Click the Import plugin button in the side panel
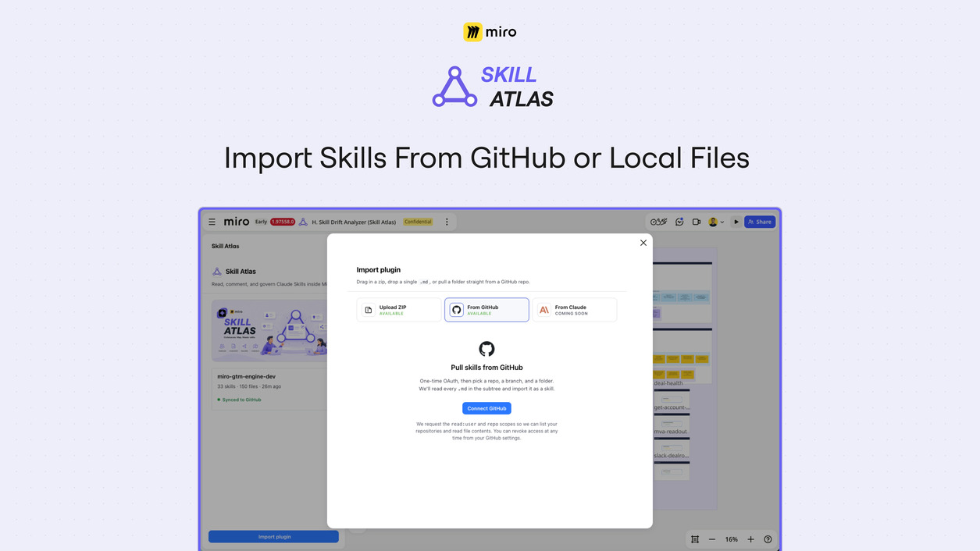 [274, 536]
